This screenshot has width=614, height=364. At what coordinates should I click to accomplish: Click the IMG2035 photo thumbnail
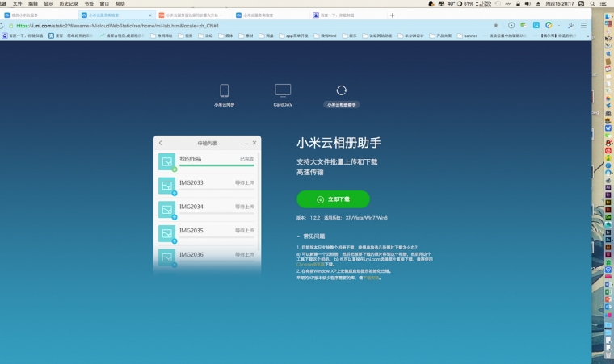pos(166,233)
